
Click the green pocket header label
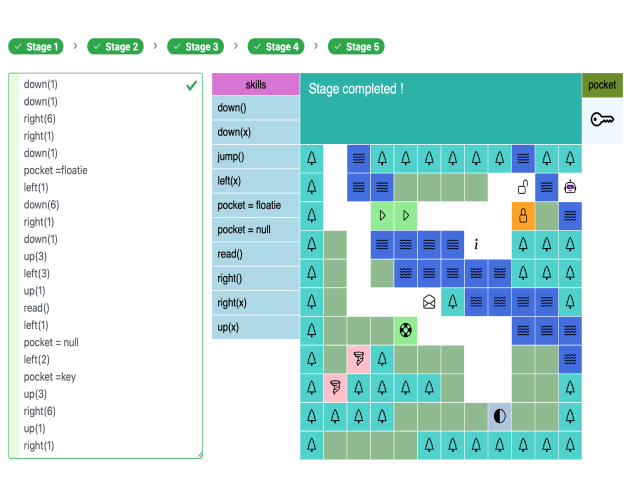click(602, 85)
